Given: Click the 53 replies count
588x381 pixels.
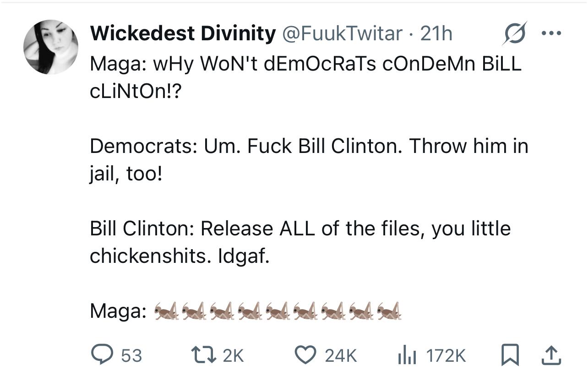Looking at the screenshot, I should pos(131,355).
